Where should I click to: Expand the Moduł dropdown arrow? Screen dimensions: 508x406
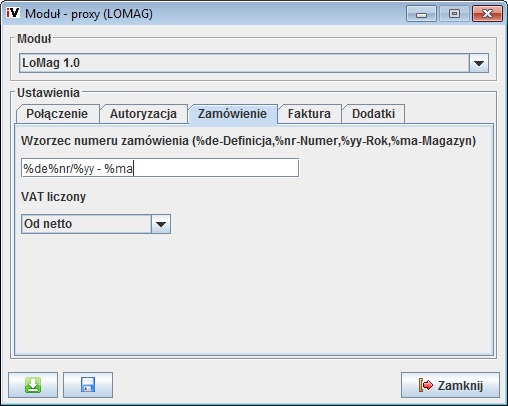coord(479,63)
